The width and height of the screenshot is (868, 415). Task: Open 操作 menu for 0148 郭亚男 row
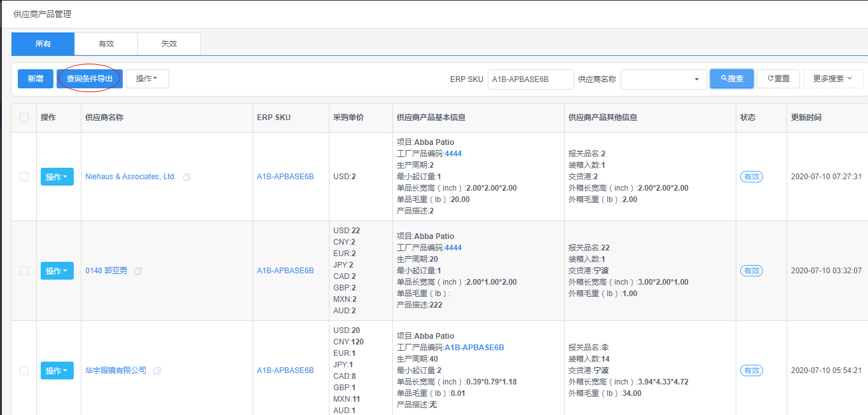click(57, 271)
